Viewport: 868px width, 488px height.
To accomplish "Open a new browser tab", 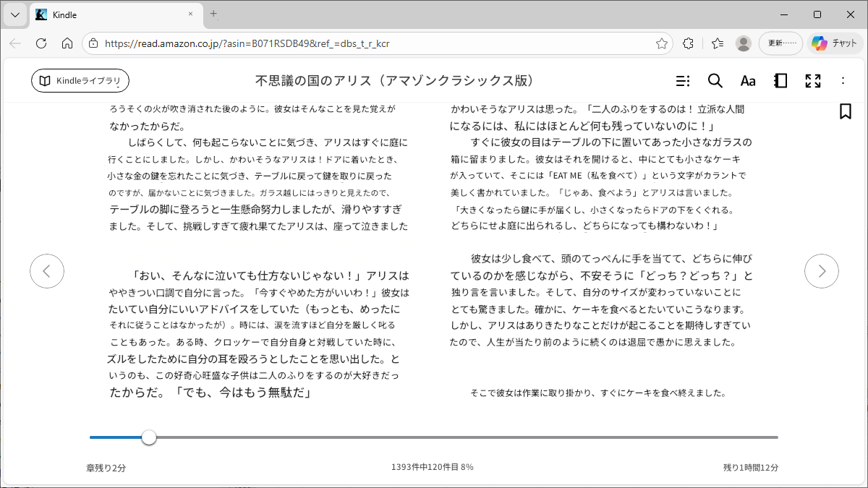I will click(213, 14).
